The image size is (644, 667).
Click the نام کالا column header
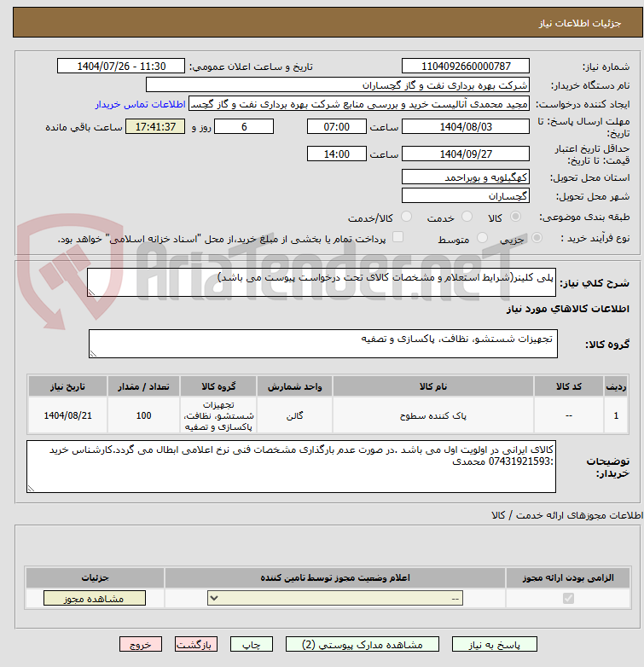[433, 386]
